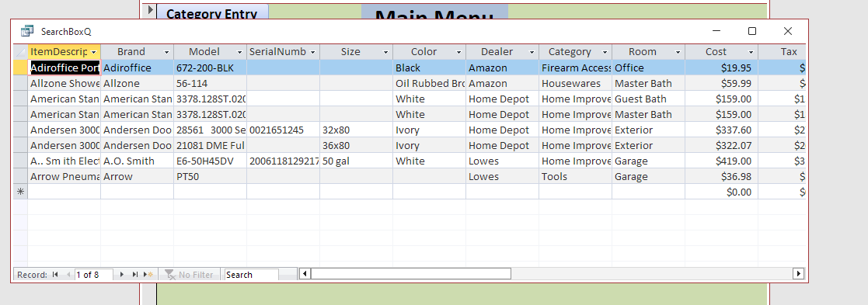Screen dimensions: 868x305
Task: Open Category column filter dropdown
Action: (x=605, y=52)
